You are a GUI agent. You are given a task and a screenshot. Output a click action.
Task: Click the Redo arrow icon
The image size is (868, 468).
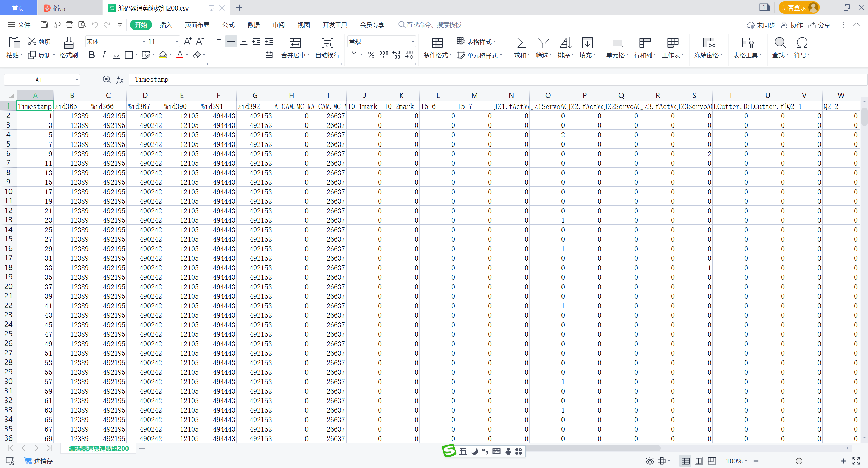(107, 25)
